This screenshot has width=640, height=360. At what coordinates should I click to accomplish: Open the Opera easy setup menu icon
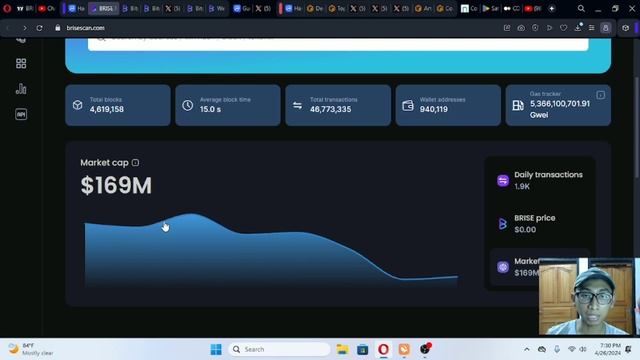pos(591,28)
